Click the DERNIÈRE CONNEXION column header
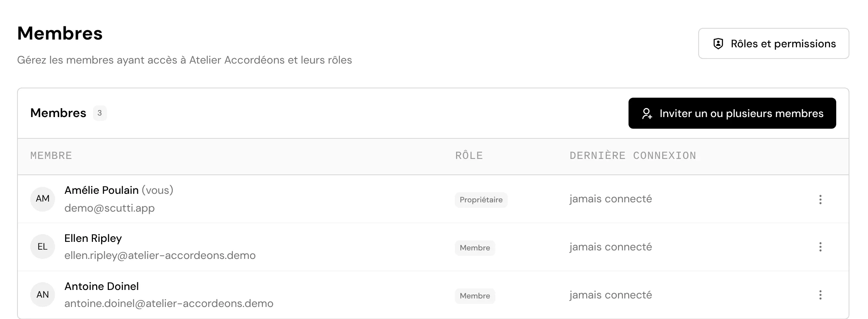Screen dimensions: 868x319 coord(633,156)
